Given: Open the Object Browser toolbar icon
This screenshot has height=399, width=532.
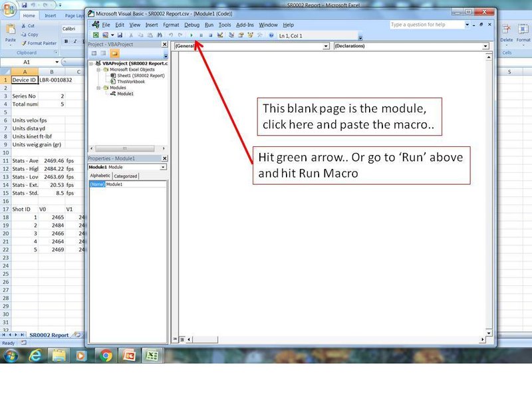Looking at the screenshot, I should click(x=251, y=35).
